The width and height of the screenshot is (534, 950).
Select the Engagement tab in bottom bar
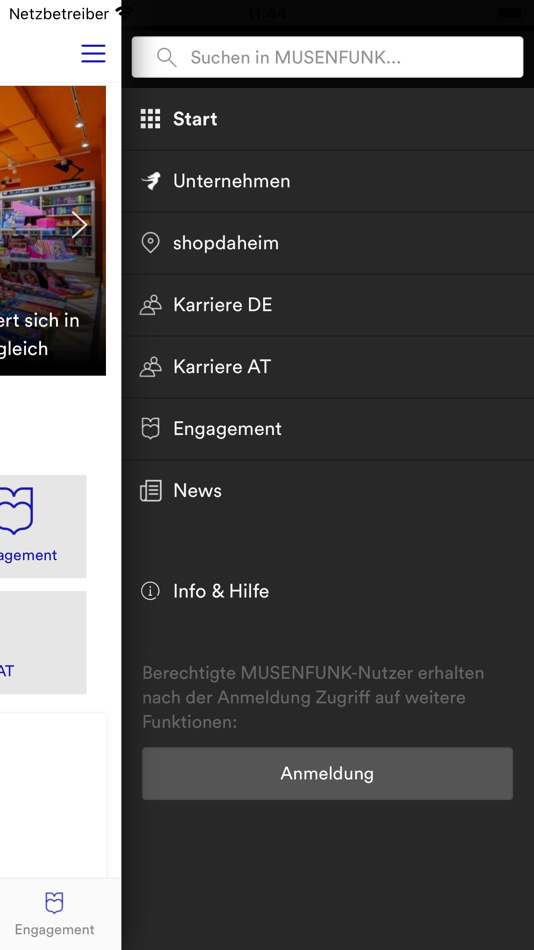(55, 914)
